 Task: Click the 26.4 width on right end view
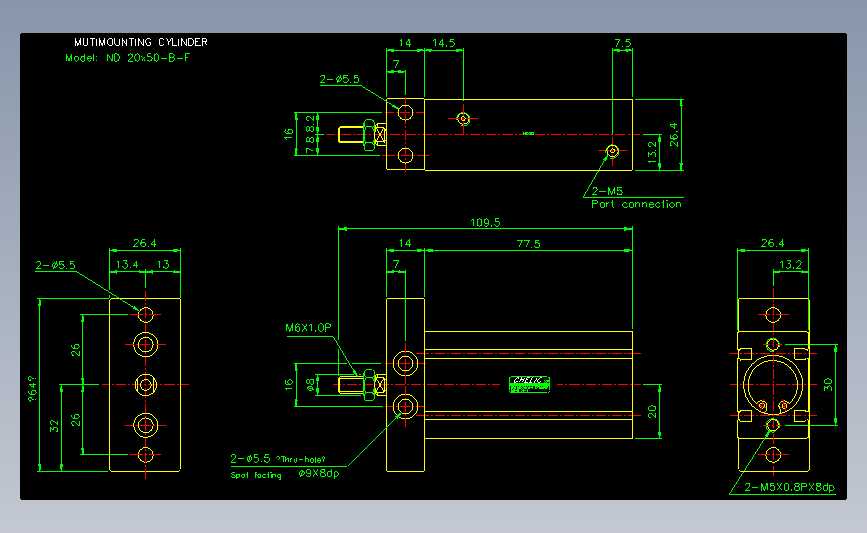point(772,243)
